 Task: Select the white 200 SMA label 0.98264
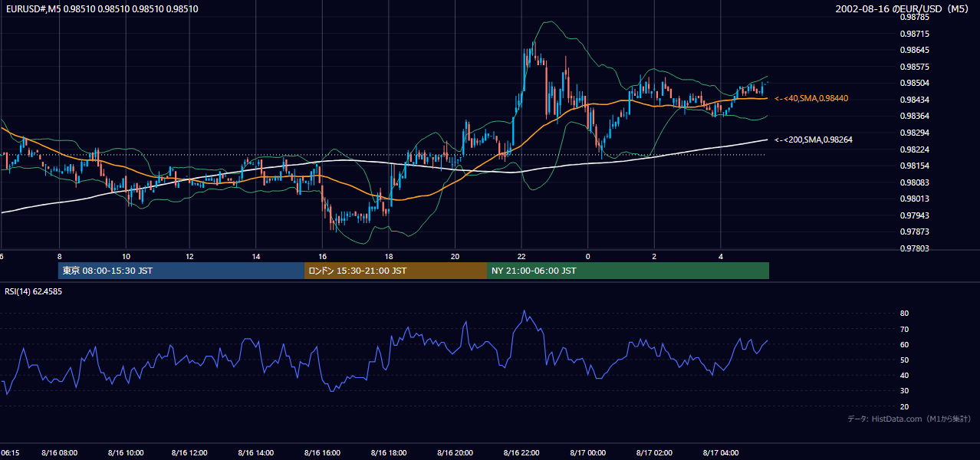point(813,140)
